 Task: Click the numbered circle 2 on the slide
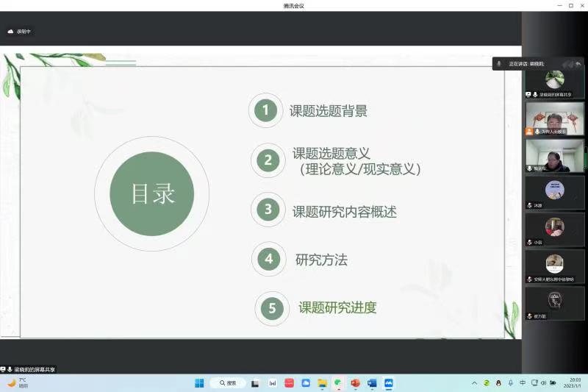tap(268, 160)
